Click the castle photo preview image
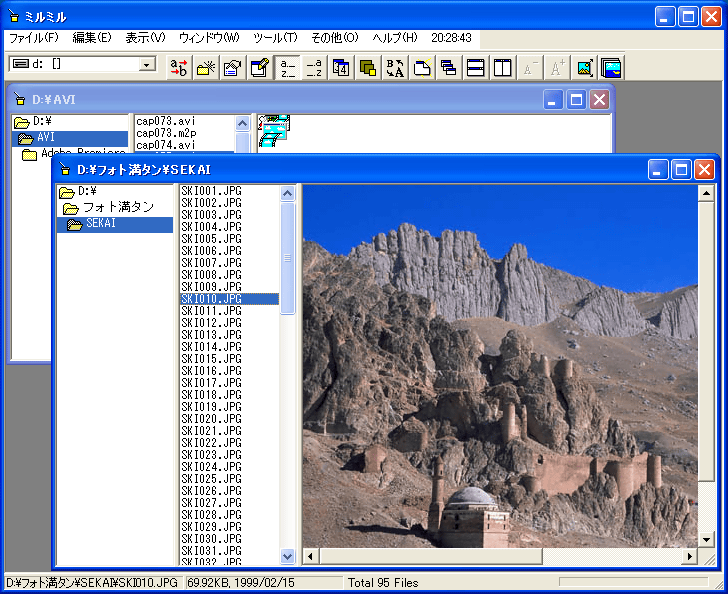 tap(500, 366)
